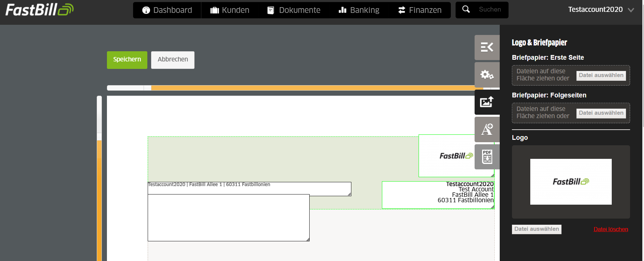Open the Banking menu item
The width and height of the screenshot is (644, 261).
(359, 10)
